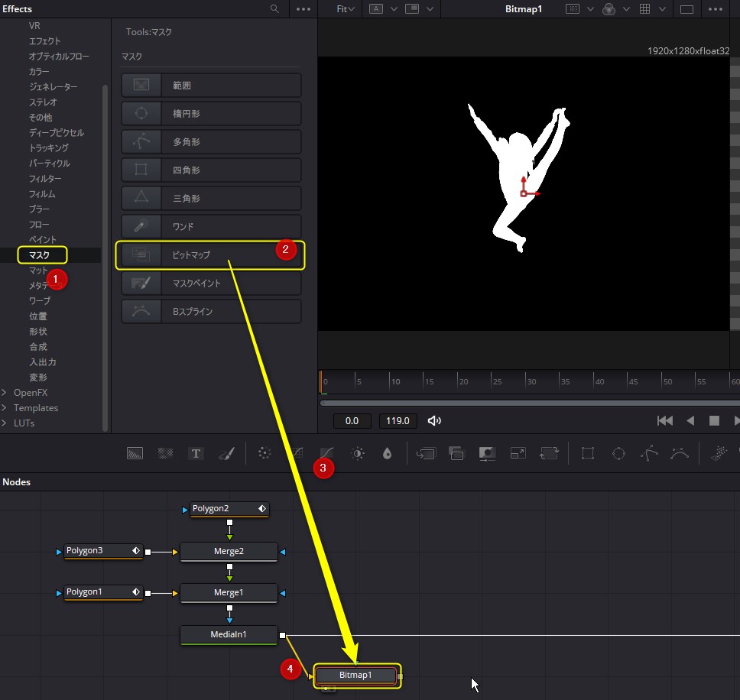Add a Polygon mask from toolbar
This screenshot has width=740, height=700.
[649, 454]
